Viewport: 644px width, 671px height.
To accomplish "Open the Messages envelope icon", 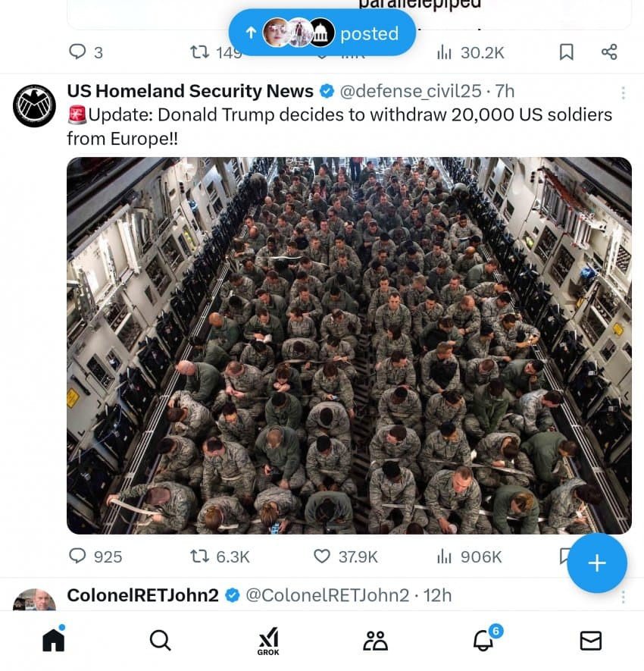I will click(x=591, y=641).
